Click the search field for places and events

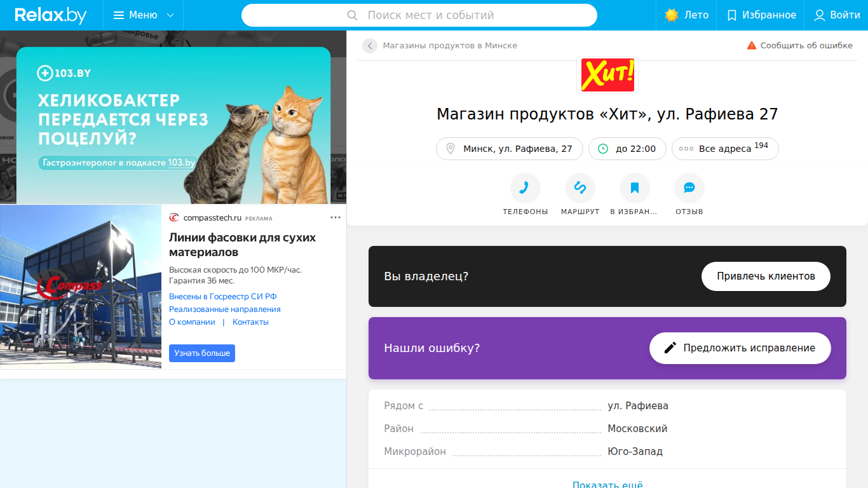tap(419, 15)
